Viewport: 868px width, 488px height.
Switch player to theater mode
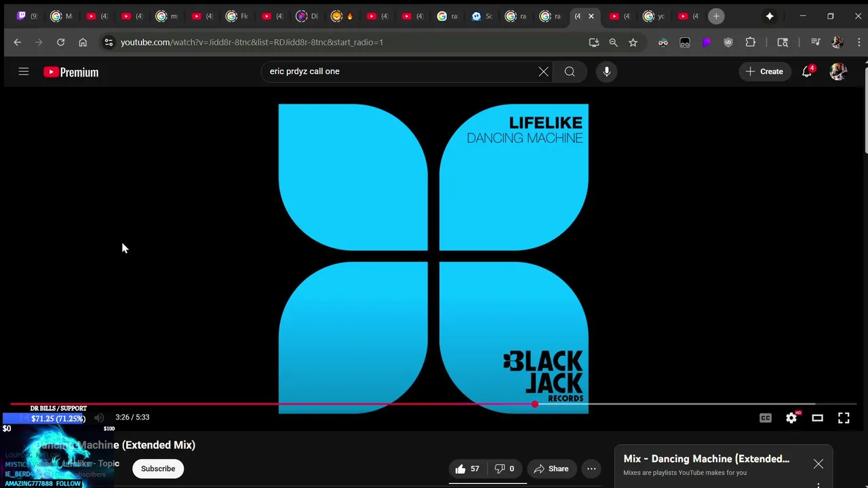pyautogui.click(x=817, y=418)
